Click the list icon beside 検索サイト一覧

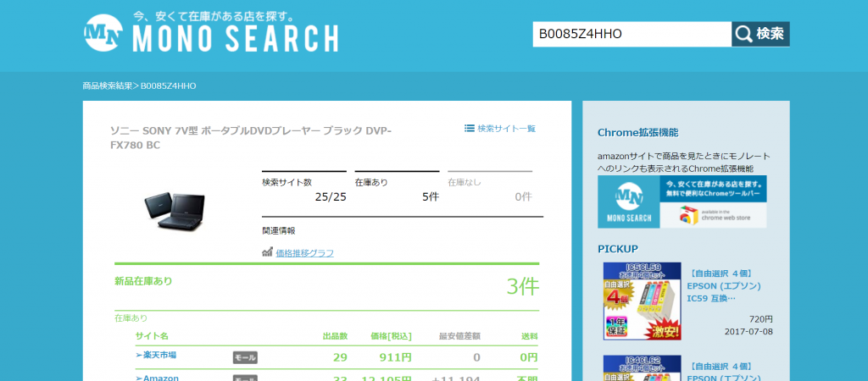tap(470, 129)
